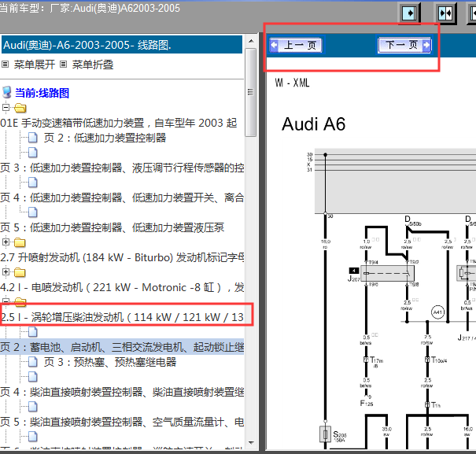476x454 pixels.
Task: Open 页 3：预热塞、预热塞继电器 page
Action: (110, 362)
